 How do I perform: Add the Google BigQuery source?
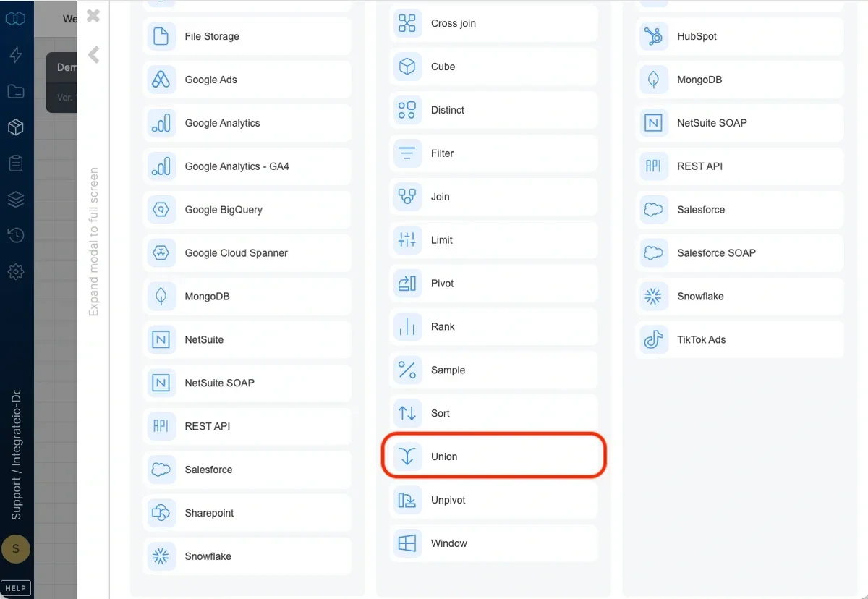(x=247, y=210)
